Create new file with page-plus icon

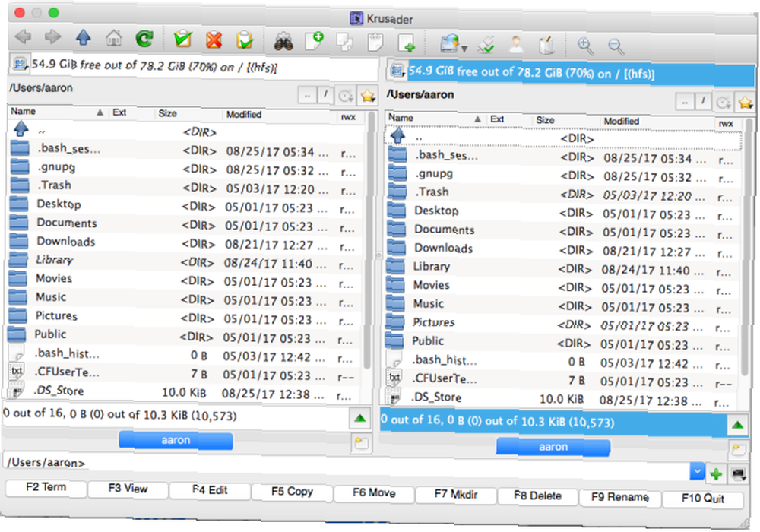314,41
